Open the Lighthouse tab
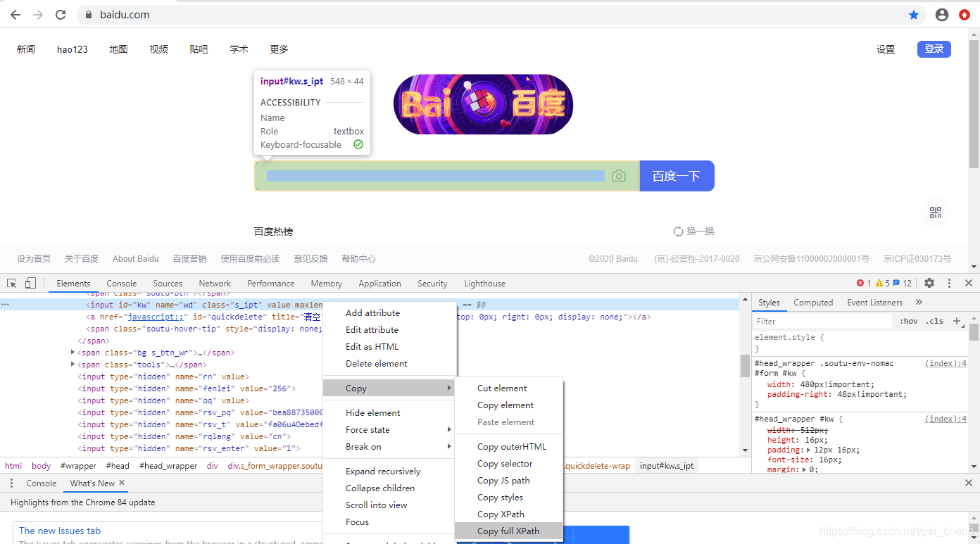Viewport: 980px width, 544px height. click(484, 284)
